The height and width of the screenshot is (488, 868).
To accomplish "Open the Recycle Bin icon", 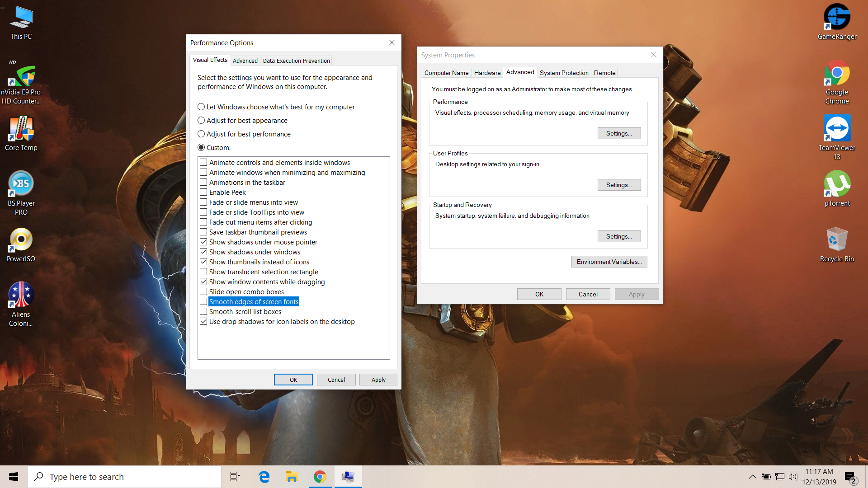I will pos(837,244).
